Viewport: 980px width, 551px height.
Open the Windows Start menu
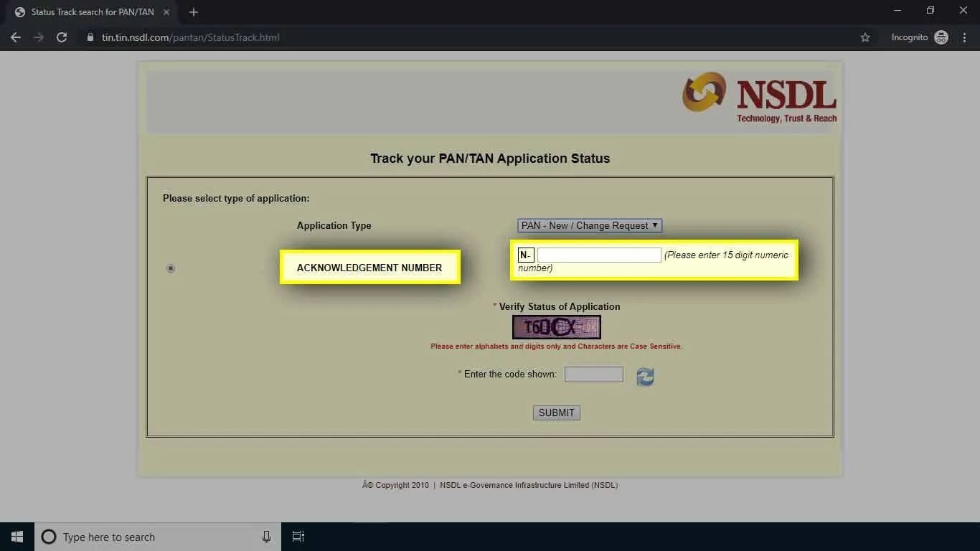pyautogui.click(x=17, y=536)
